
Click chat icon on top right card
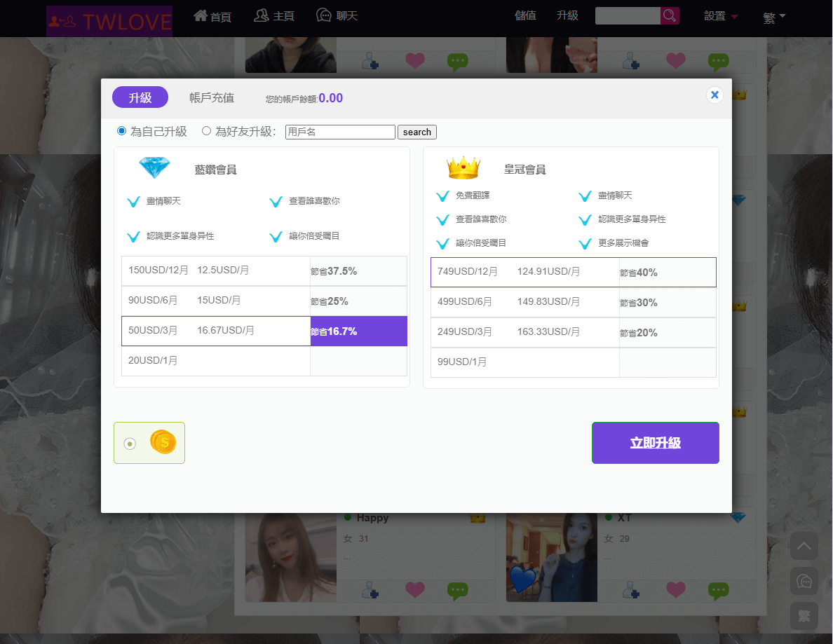[718, 62]
